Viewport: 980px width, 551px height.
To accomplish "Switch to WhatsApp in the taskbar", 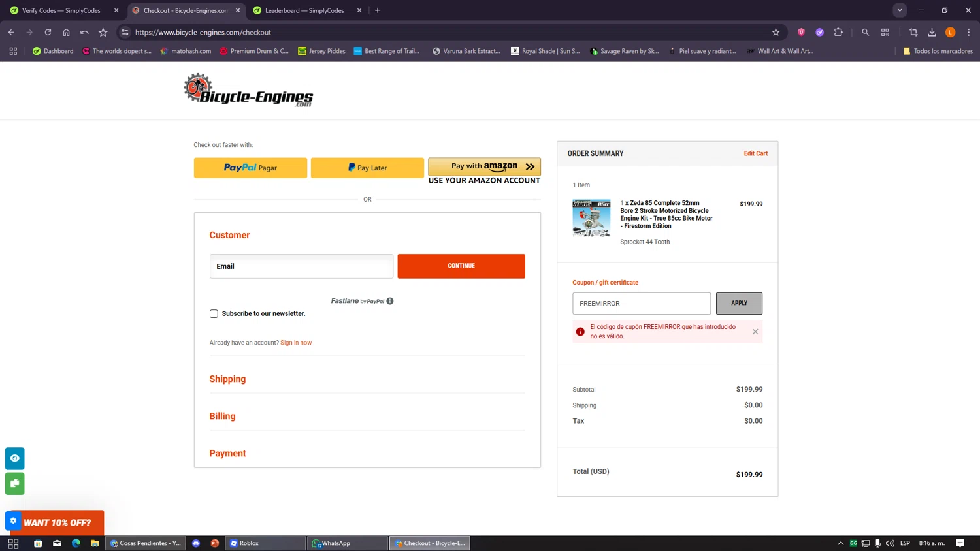I will coord(348,543).
